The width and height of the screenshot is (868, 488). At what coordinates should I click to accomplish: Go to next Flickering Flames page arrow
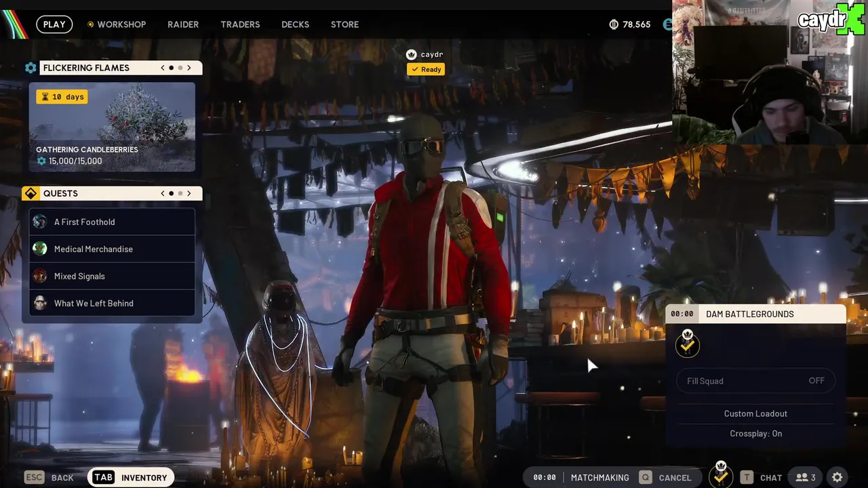click(189, 68)
